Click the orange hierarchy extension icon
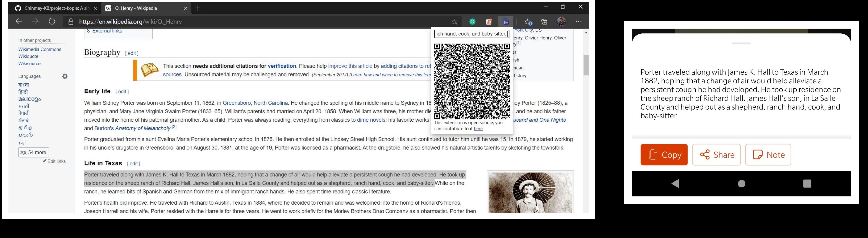The width and height of the screenshot is (868, 238). (x=489, y=22)
